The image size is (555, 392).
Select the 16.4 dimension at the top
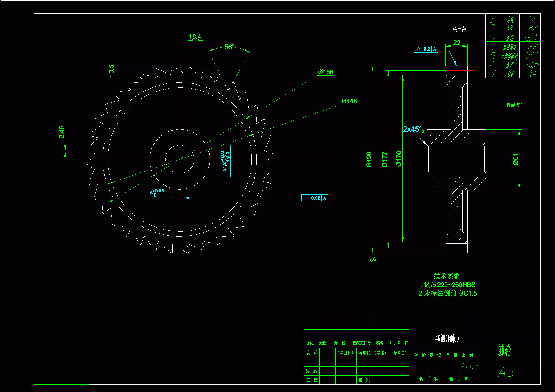(x=195, y=37)
